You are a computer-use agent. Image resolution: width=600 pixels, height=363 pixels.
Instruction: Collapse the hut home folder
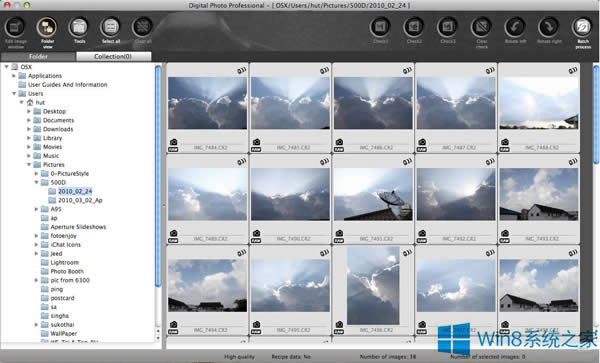[21, 102]
